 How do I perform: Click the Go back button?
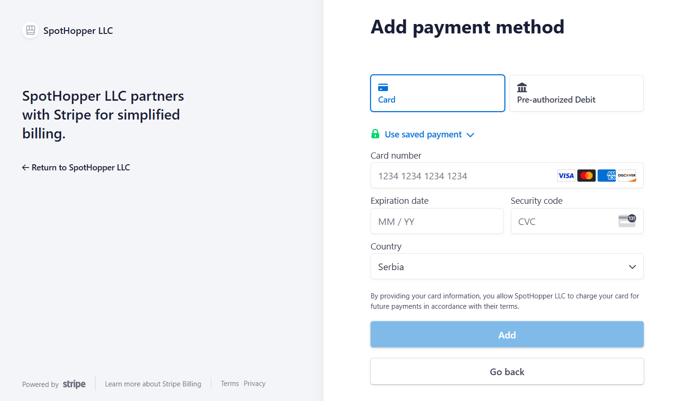[507, 372]
